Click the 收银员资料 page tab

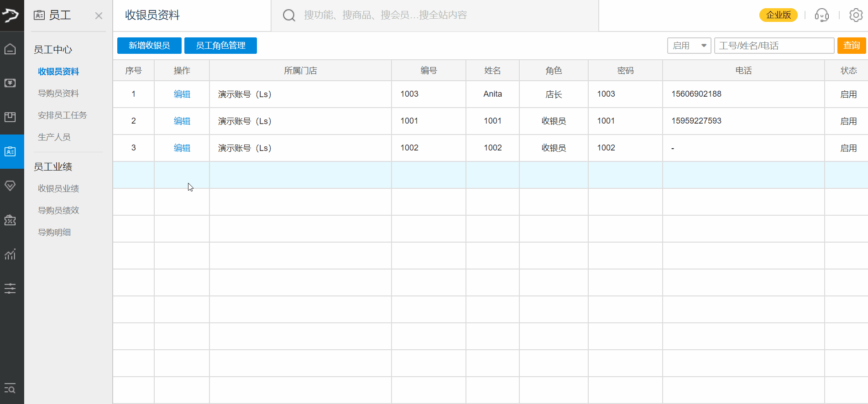(152, 16)
